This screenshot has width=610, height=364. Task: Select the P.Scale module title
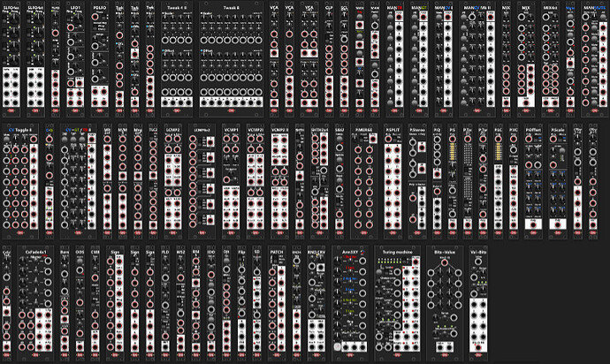[558, 130]
